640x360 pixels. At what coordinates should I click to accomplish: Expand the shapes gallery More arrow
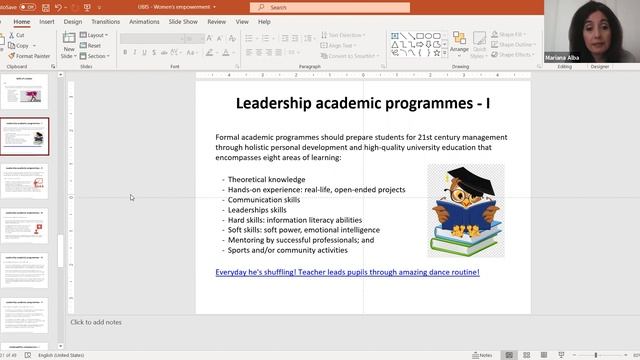click(x=445, y=53)
